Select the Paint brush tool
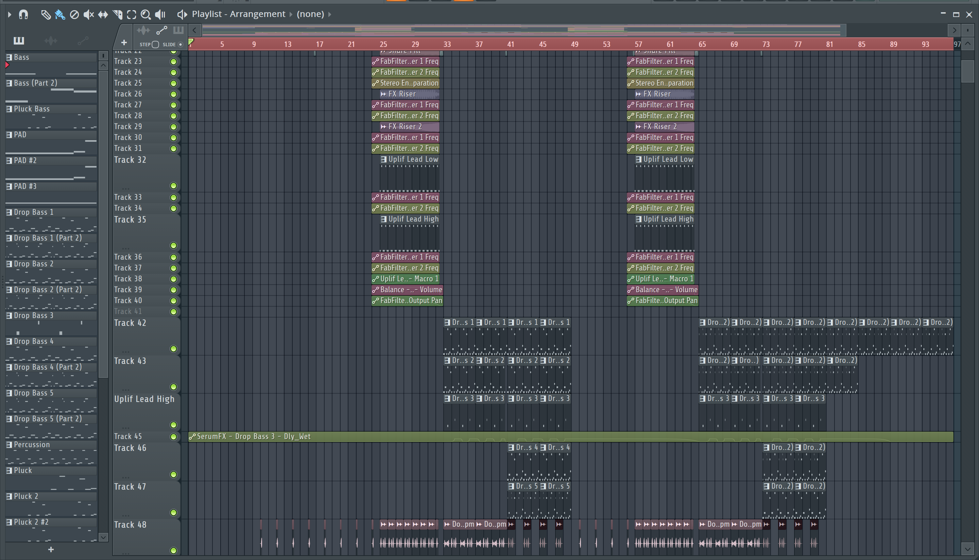 pos(60,14)
